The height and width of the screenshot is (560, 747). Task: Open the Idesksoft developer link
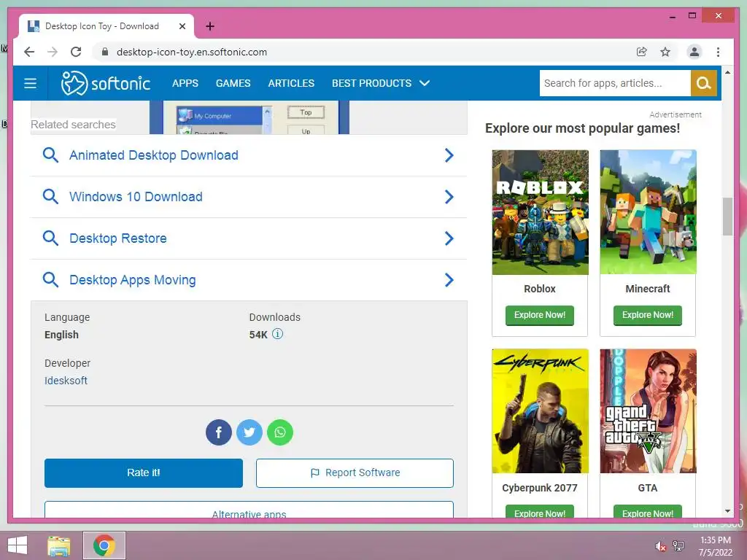point(66,381)
